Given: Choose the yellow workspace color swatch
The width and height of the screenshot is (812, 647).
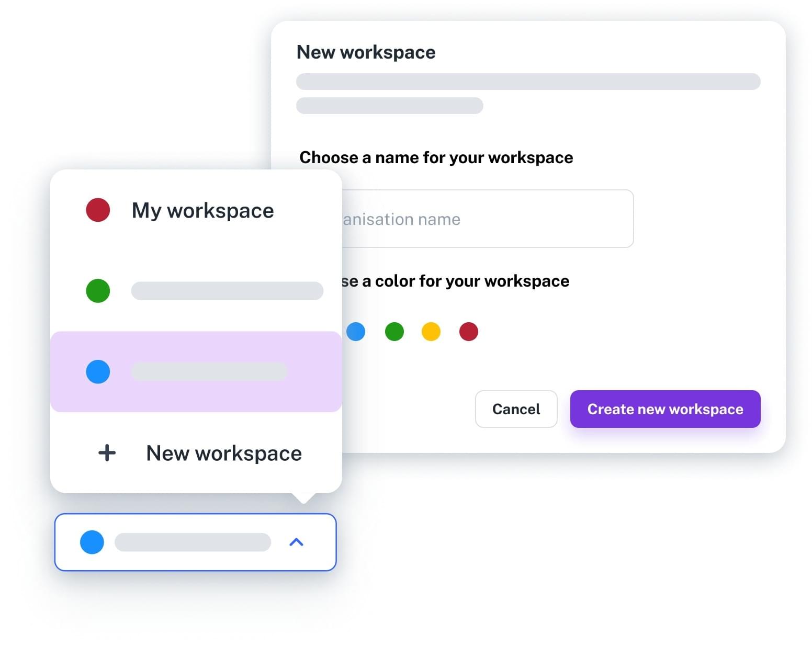Looking at the screenshot, I should [x=431, y=332].
